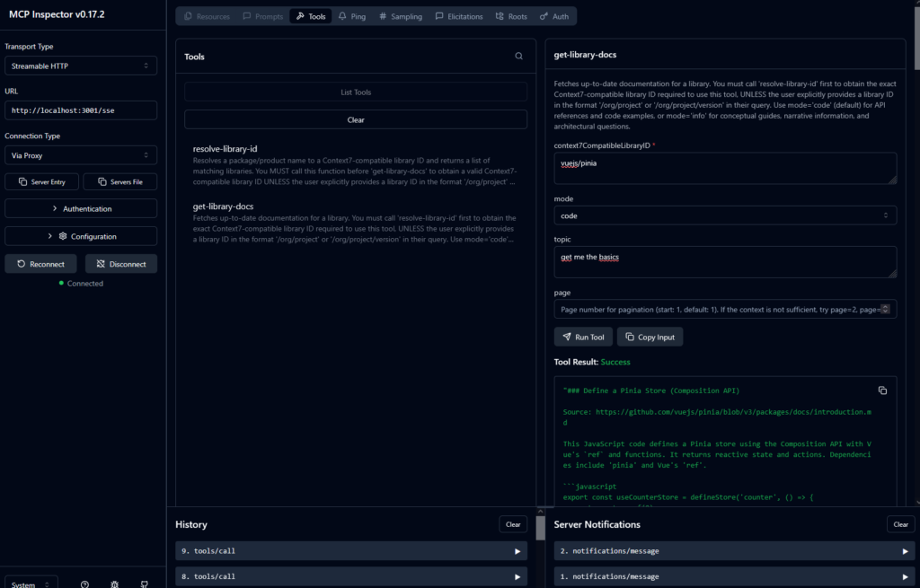
Task: Open the help icon in bottom sidebar
Action: click(84, 584)
